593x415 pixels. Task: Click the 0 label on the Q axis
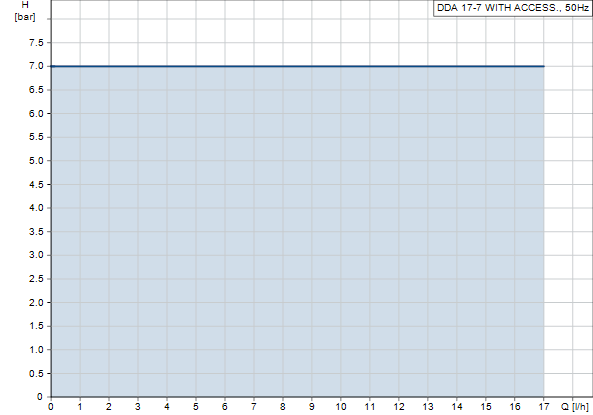51,407
